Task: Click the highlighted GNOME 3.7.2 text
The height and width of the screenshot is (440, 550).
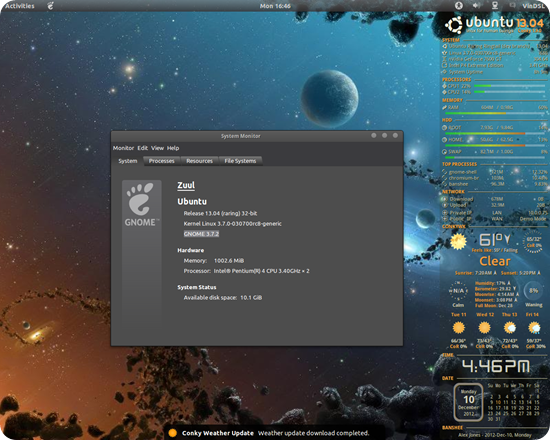Action: 201,234
